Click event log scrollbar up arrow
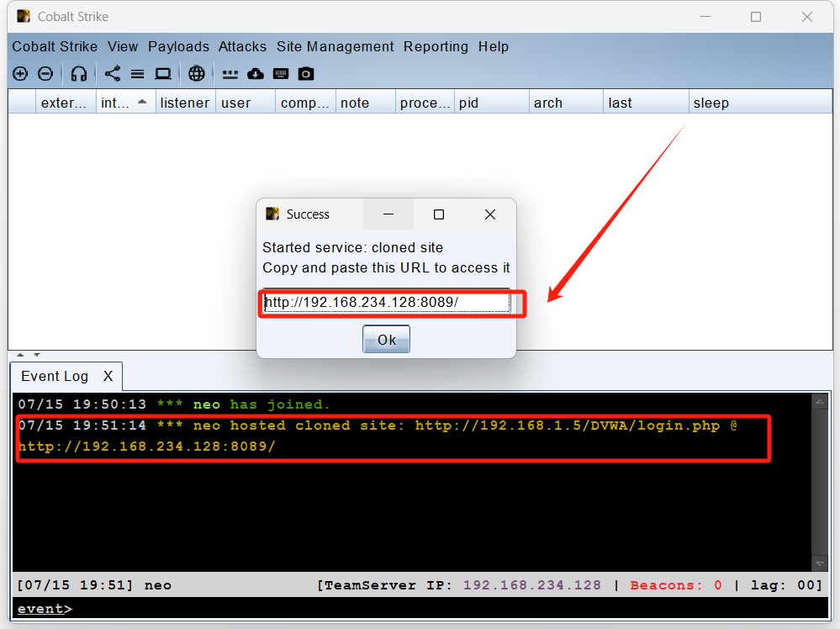Screen dimensions: 840x629 820,402
